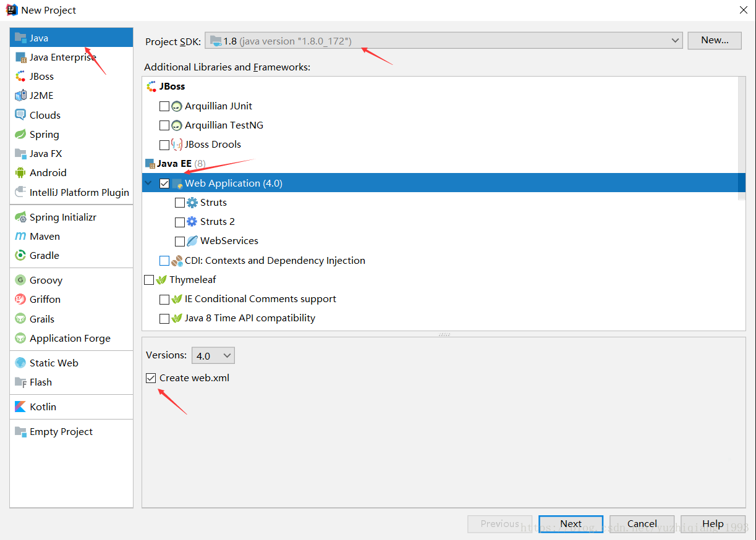Image resolution: width=756 pixels, height=540 pixels.
Task: Click the WebServices icon
Action: [192, 241]
